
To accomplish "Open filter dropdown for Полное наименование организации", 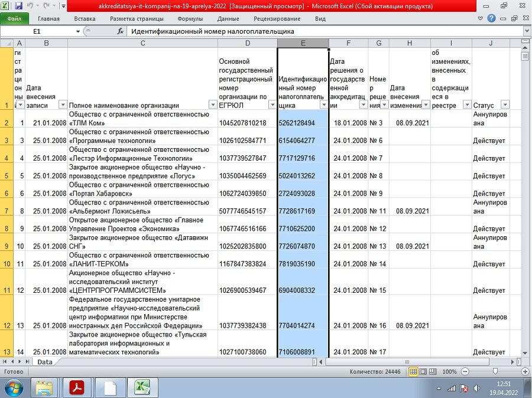I will [x=213, y=105].
